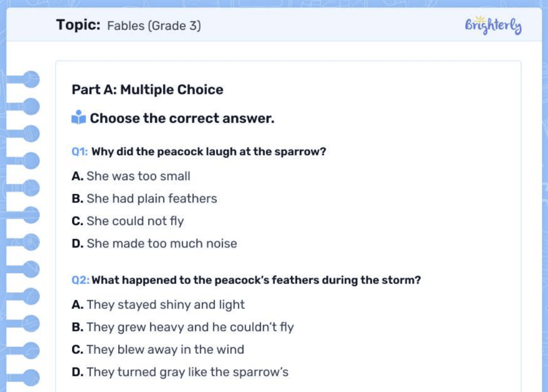
Task: Choose option "She had plain feathers"
Action: pyautogui.click(x=151, y=199)
